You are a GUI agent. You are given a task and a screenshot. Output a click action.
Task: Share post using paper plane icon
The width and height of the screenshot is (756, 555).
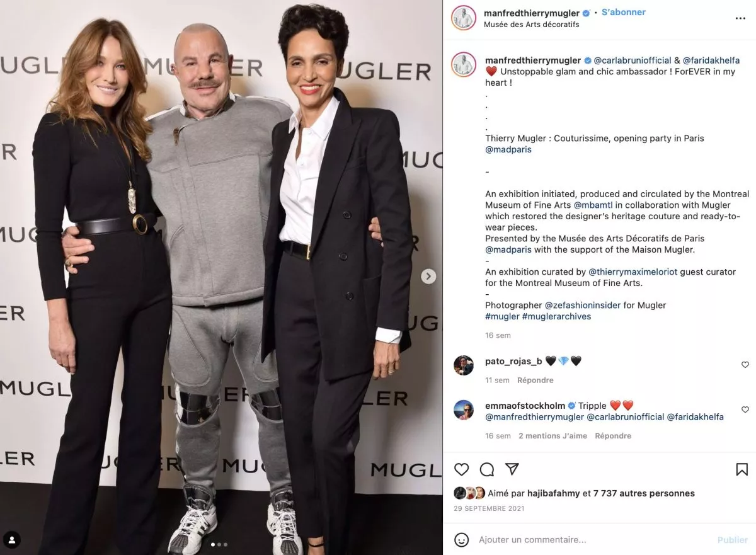(512, 469)
